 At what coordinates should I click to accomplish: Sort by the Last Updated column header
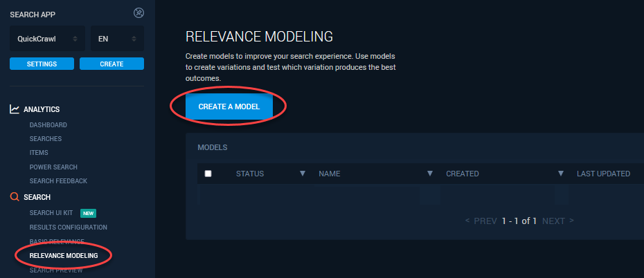[602, 174]
